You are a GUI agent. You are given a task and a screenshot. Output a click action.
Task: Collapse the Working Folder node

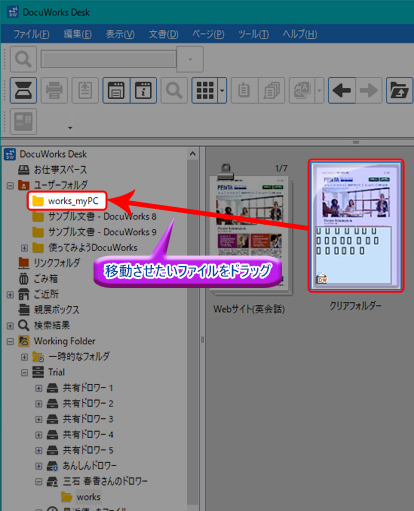(x=10, y=341)
